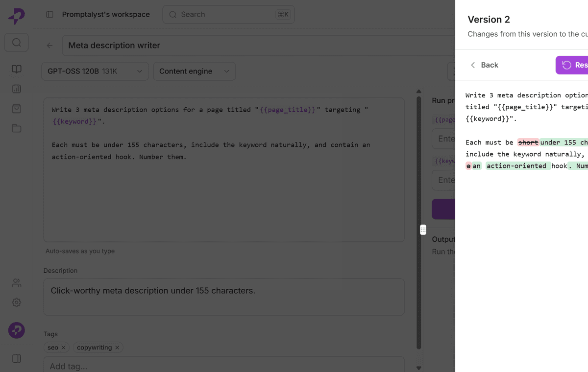Click the purple Restore button
This screenshot has height=372, width=588.
pyautogui.click(x=572, y=65)
